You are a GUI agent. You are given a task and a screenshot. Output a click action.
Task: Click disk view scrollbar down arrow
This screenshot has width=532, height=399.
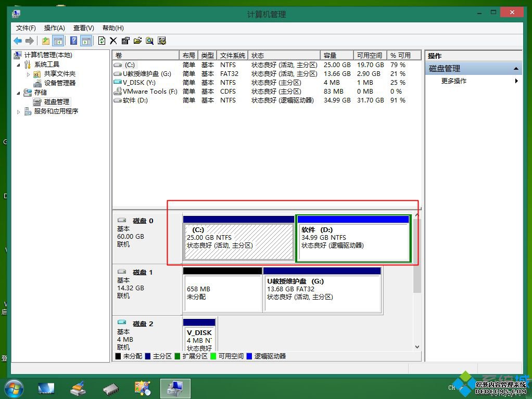(417, 347)
